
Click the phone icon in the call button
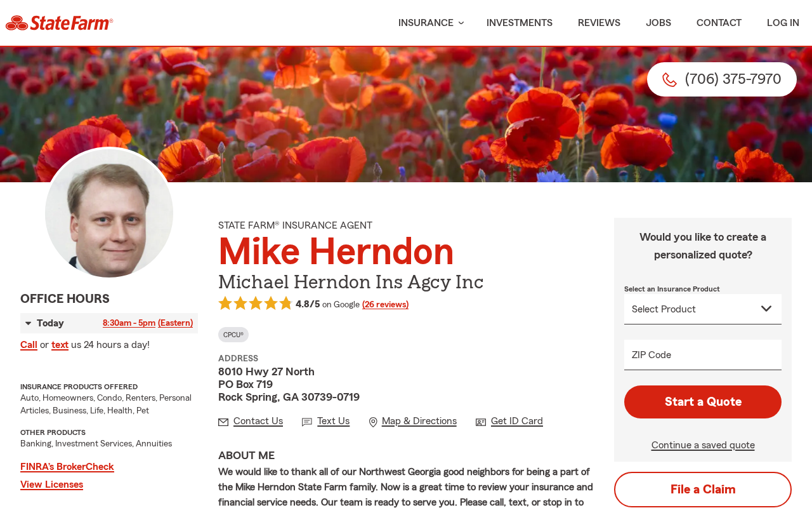click(669, 79)
